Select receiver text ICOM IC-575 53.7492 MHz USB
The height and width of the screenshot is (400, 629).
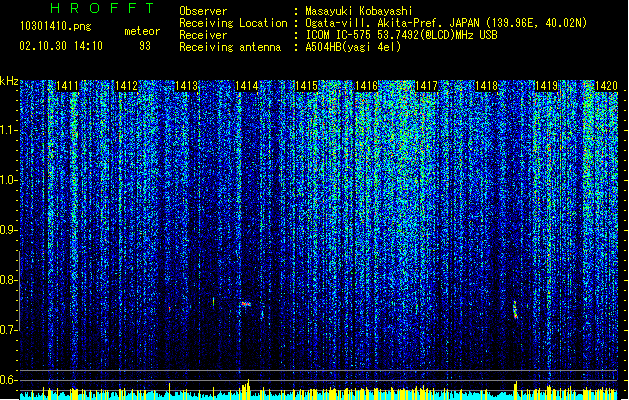click(x=401, y=35)
